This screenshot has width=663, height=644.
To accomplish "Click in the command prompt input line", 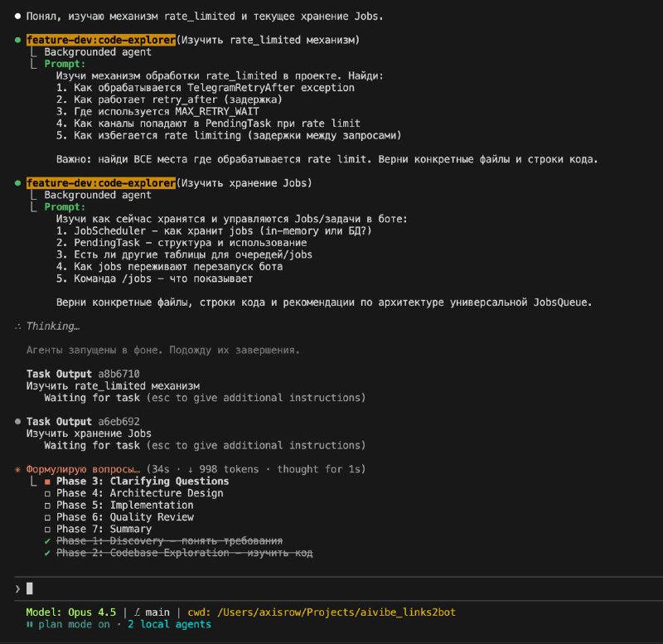I will tap(331, 588).
